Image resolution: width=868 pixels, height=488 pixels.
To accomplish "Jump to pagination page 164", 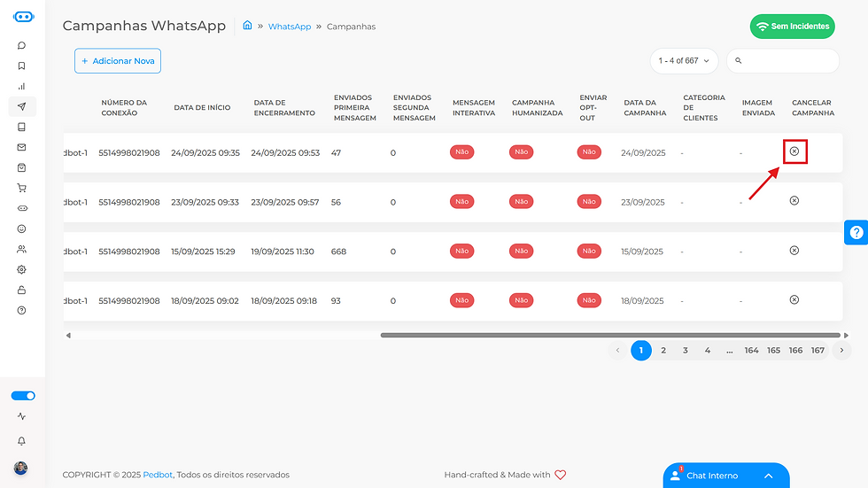I will pyautogui.click(x=751, y=350).
